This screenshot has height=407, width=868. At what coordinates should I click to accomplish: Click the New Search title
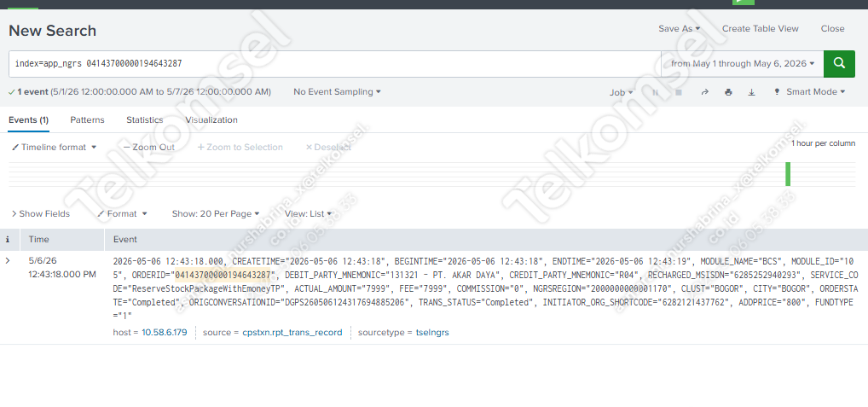pos(53,31)
